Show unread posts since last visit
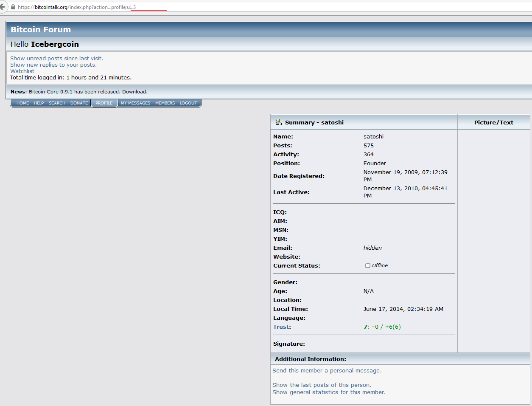532x406 pixels. pyautogui.click(x=56, y=59)
